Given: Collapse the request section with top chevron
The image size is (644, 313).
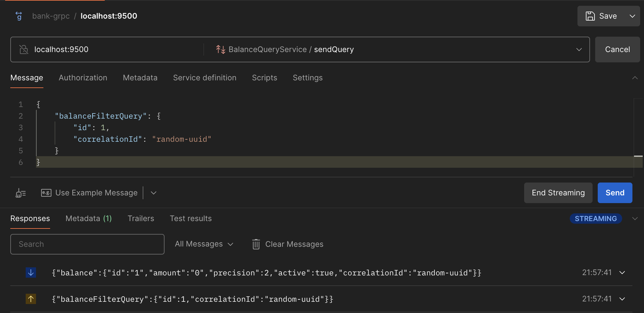Looking at the screenshot, I should [635, 78].
